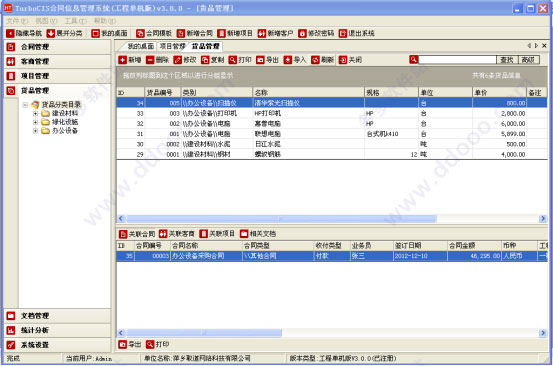Switch to the 项目管理 tab
Image resolution: width=553 pixels, height=366 pixels.
pos(172,46)
